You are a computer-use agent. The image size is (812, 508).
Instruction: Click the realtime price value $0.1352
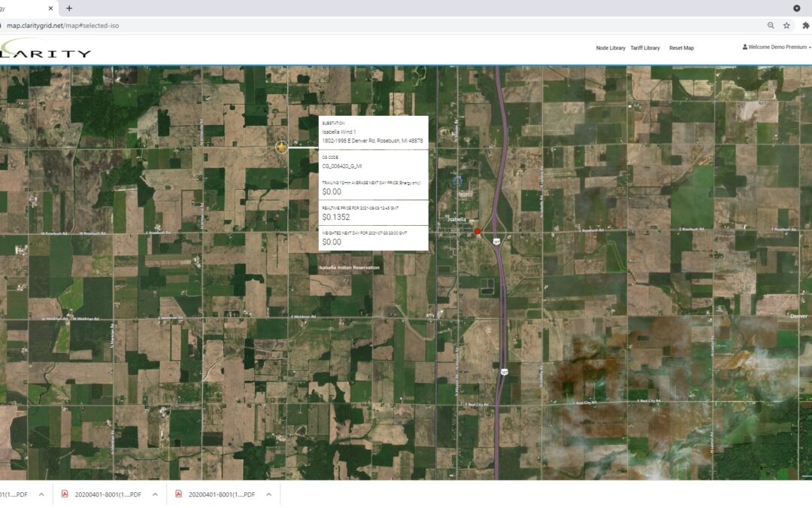tap(336, 217)
